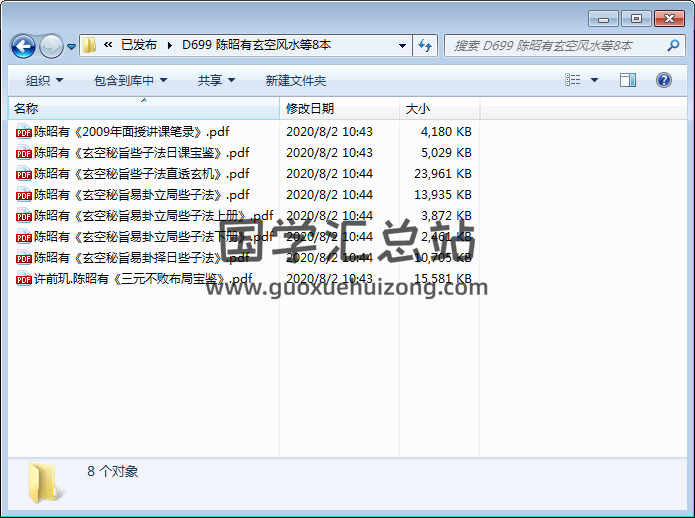This screenshot has width=695, height=518.
Task: Select the 已发布 breadcrumb
Action: click(139, 45)
